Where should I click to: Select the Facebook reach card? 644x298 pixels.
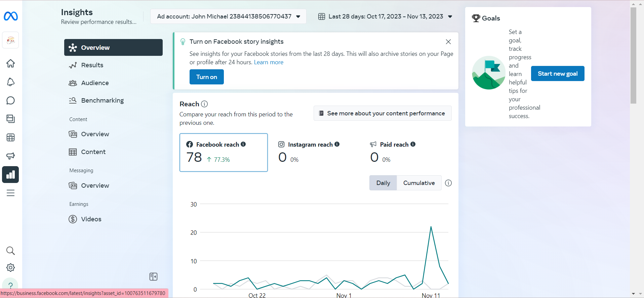pos(224,152)
